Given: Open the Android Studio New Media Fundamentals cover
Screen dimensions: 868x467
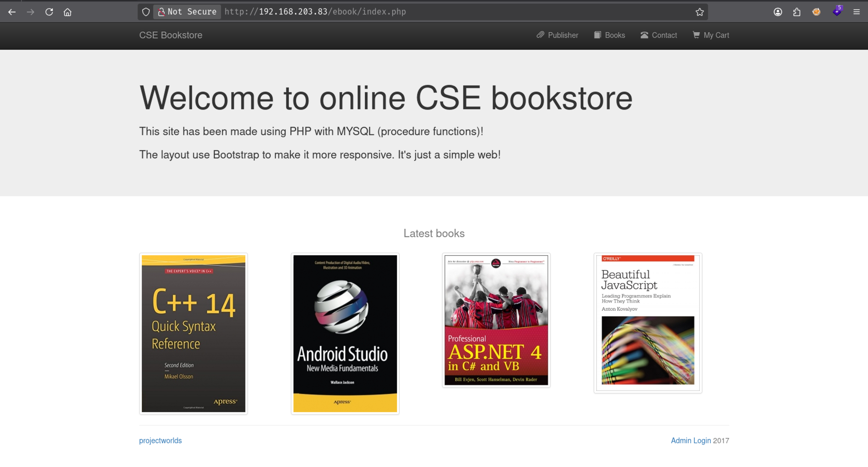Looking at the screenshot, I should click(x=345, y=334).
